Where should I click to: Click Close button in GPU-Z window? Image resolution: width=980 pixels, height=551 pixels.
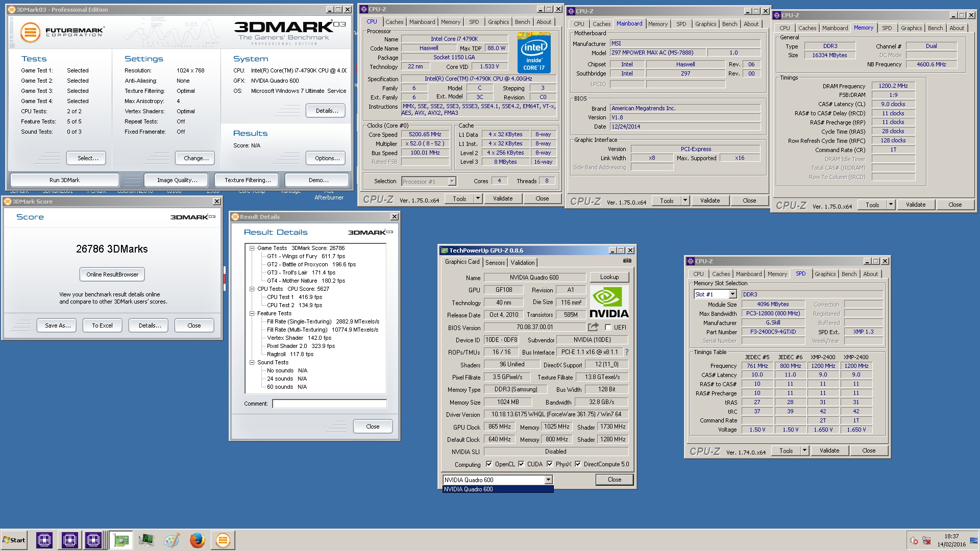615,480
